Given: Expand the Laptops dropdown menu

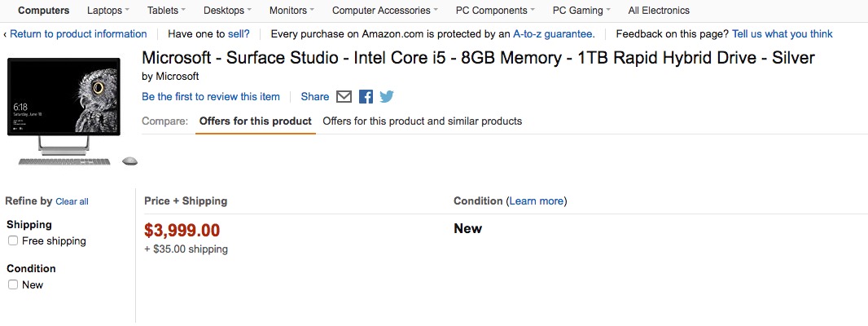Looking at the screenshot, I should tap(108, 11).
